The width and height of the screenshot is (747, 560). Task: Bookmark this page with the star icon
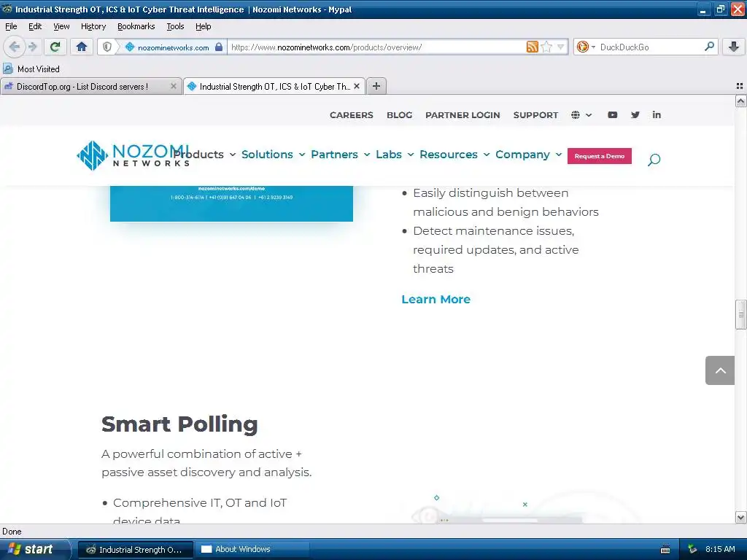546,47
